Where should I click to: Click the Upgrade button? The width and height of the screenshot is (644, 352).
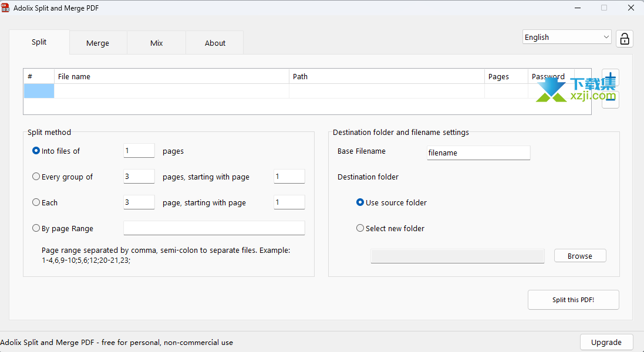click(x=606, y=342)
